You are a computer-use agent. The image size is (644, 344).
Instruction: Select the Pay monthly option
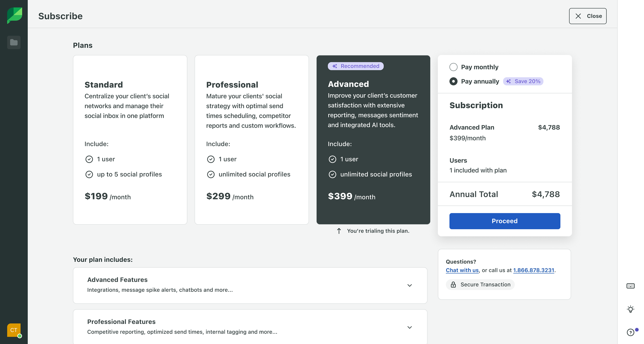453,67
